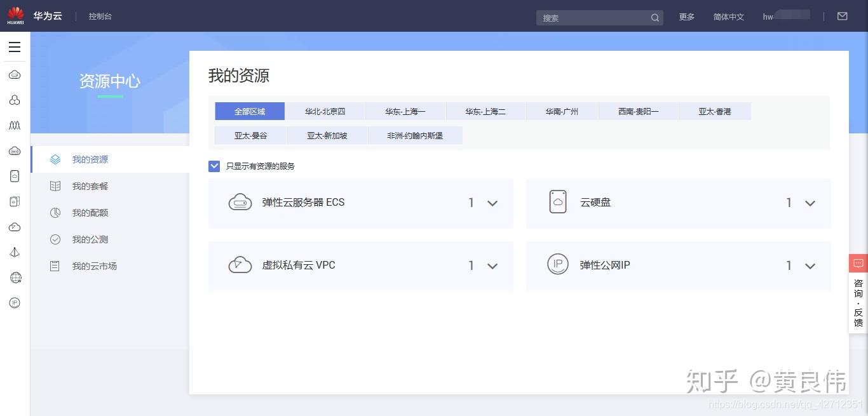The height and width of the screenshot is (416, 868).
Task: Open the cloud disk icon in the sidebar
Action: (x=15, y=176)
